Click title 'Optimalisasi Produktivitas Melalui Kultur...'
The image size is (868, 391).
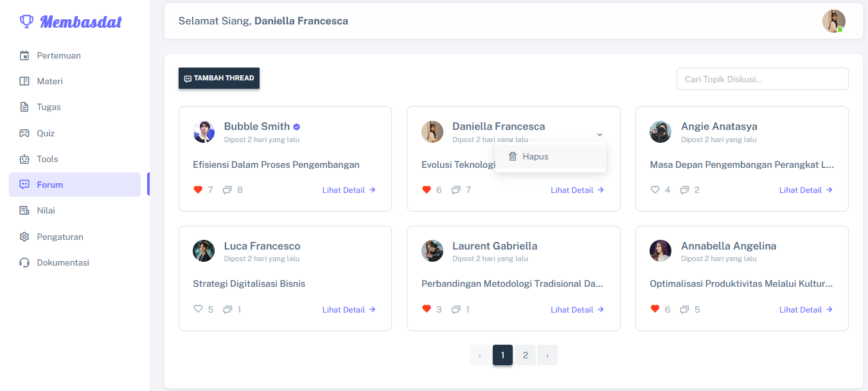741,284
